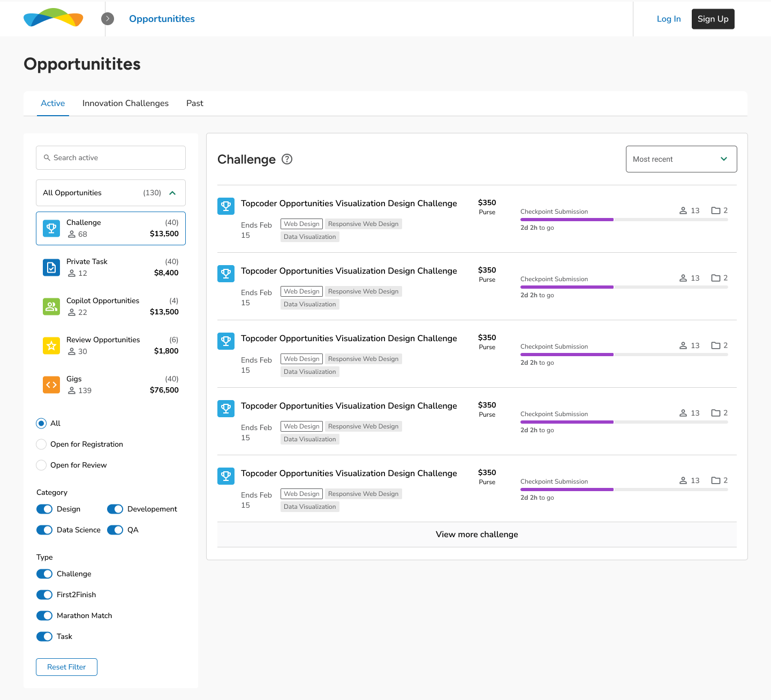The height and width of the screenshot is (700, 771).
Task: Click the submissions folder icon in the fifth challenge row
Action: [x=716, y=480]
